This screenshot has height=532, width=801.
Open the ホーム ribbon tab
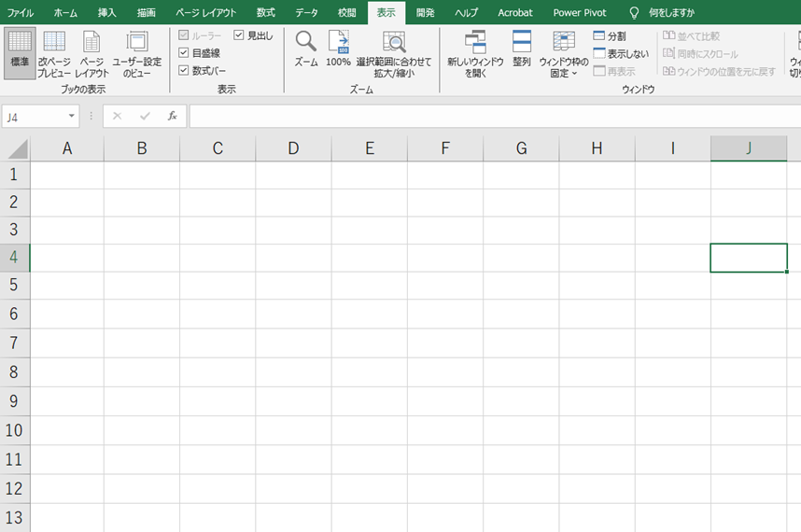(x=65, y=13)
